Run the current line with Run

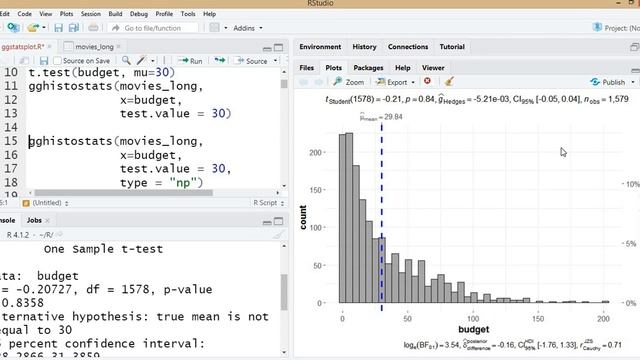point(190,61)
